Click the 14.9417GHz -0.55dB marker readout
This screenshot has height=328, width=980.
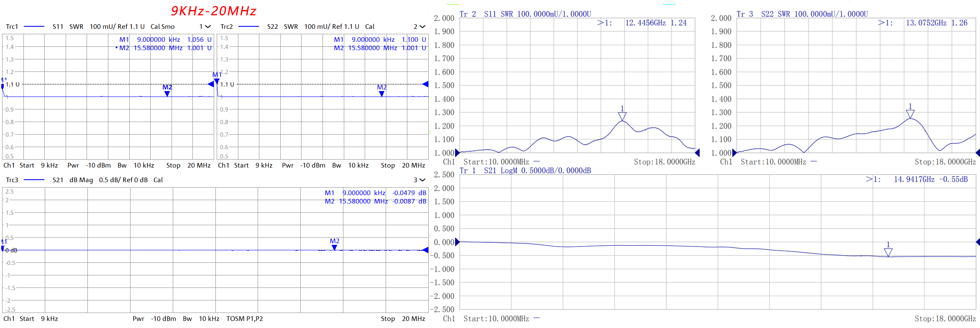coord(930,179)
